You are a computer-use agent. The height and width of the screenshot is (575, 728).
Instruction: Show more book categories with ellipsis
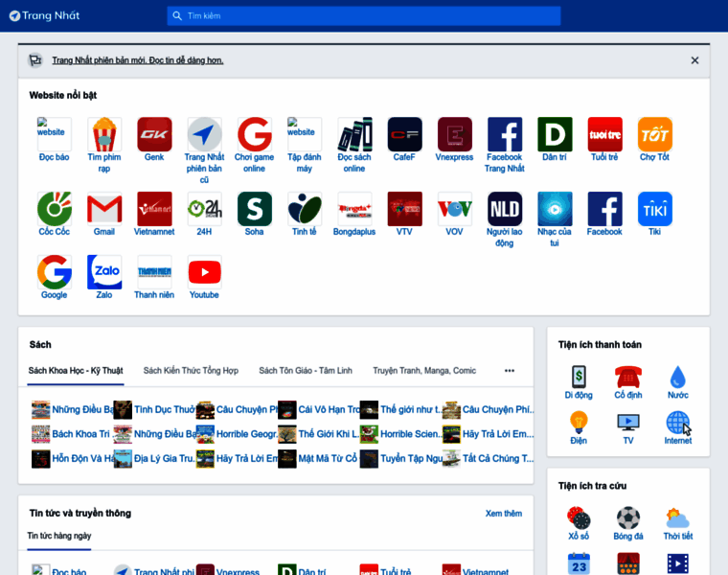coord(510,371)
